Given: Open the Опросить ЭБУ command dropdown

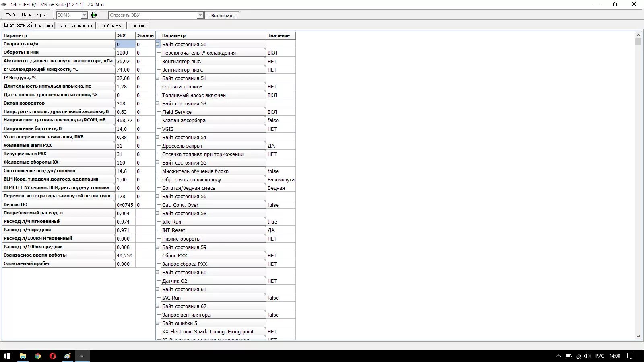Looking at the screenshot, I should (200, 15).
